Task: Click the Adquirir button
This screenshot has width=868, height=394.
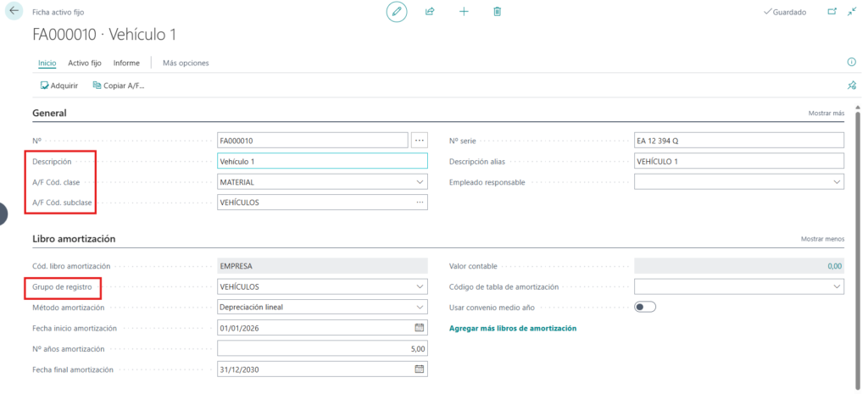Action: (59, 86)
